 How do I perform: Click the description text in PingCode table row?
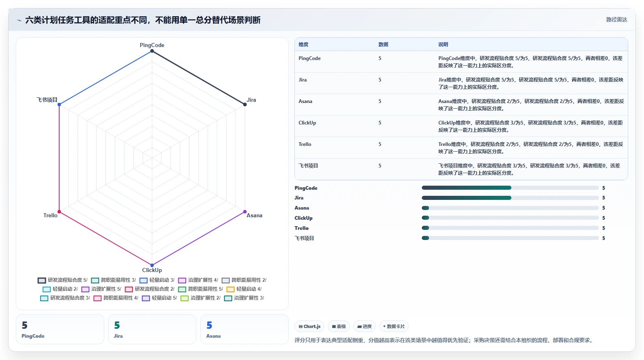coord(530,62)
